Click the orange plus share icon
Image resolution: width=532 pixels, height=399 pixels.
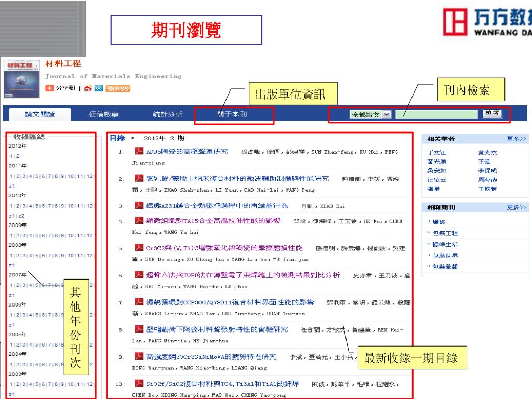(49, 88)
